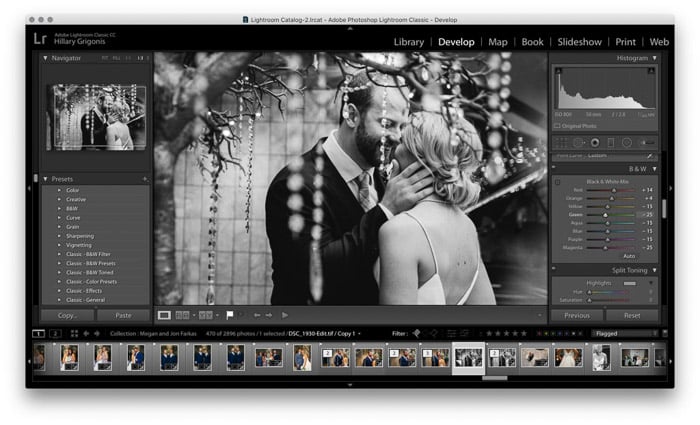The image size is (700, 425).
Task: Click the Navigator preview image
Action: point(96,117)
